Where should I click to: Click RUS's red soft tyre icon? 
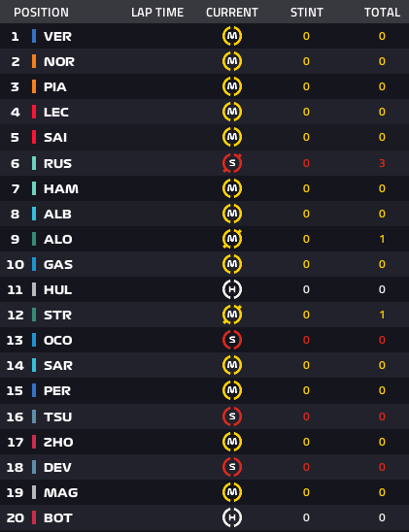click(x=232, y=163)
